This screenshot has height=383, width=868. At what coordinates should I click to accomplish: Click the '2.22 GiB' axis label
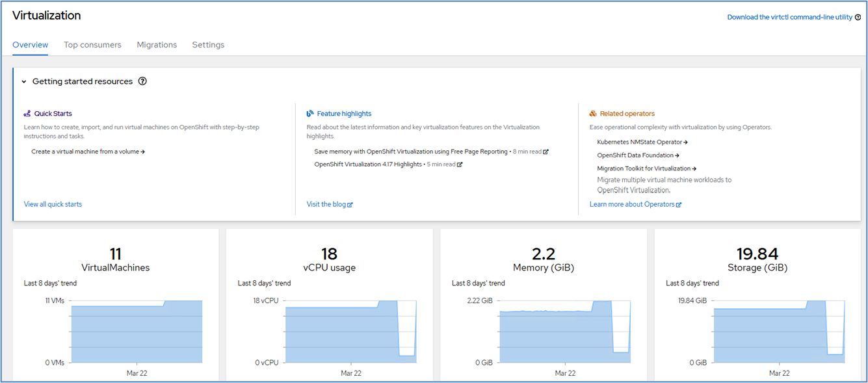coord(480,301)
